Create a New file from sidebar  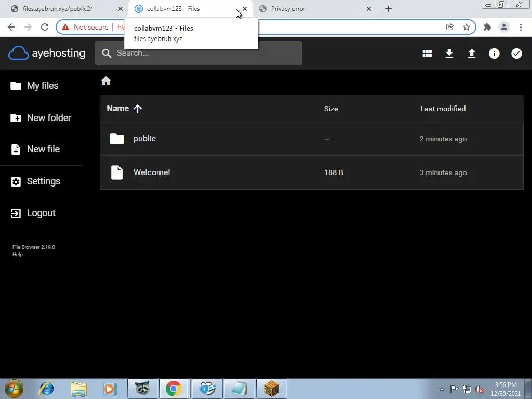coord(35,149)
